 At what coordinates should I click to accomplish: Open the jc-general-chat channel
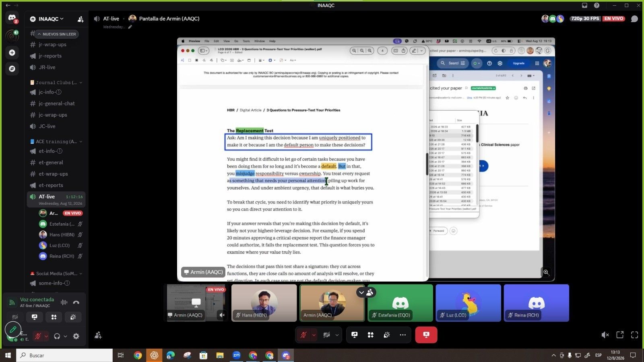click(56, 103)
